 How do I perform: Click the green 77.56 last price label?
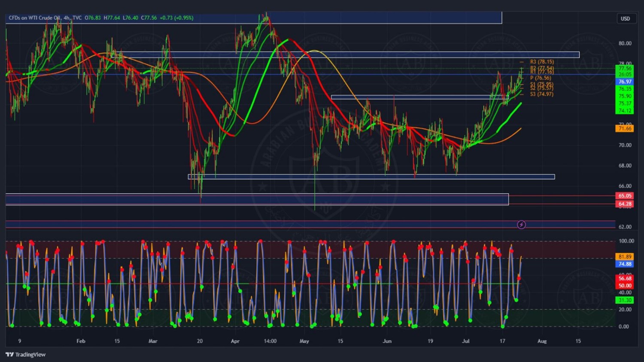(x=625, y=68)
